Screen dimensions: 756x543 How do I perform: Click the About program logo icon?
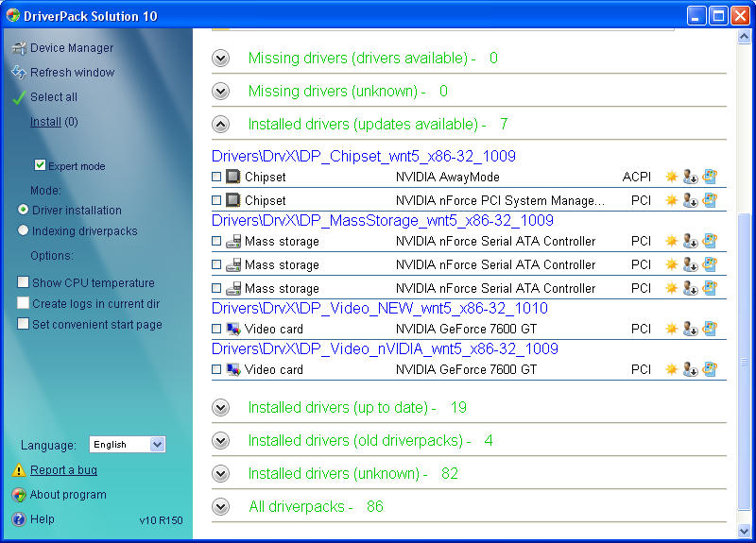[x=19, y=495]
